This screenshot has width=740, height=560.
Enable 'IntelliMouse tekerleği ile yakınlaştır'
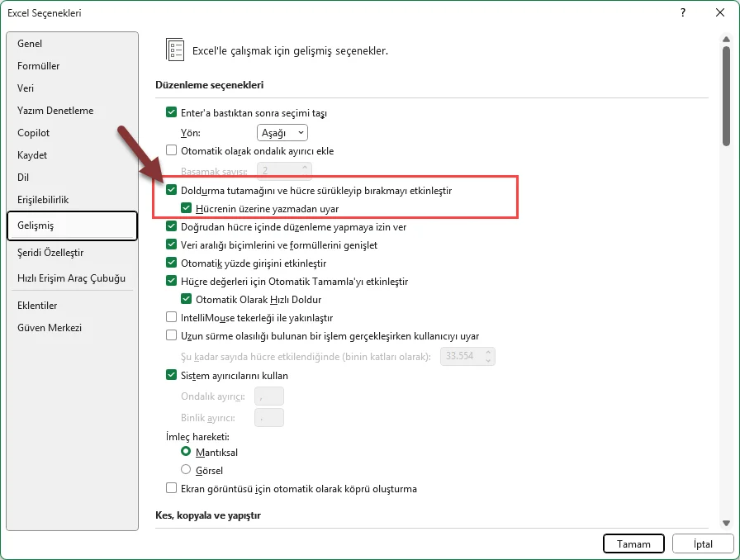pos(171,317)
